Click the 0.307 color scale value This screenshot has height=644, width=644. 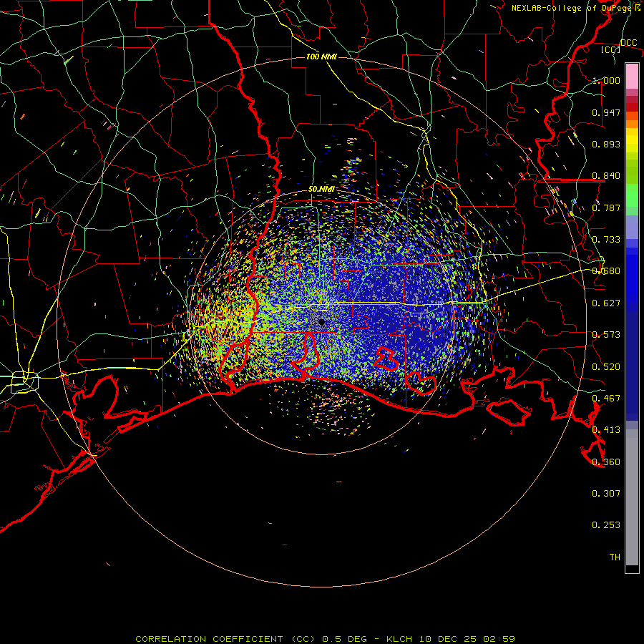(x=606, y=494)
